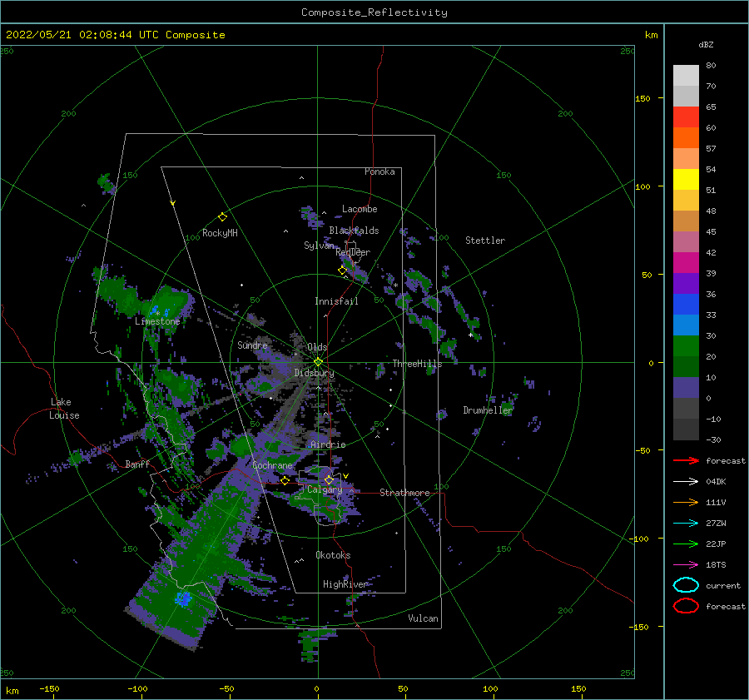Click the dBZ scale heading
Screen dimensions: 749x700
(x=706, y=44)
